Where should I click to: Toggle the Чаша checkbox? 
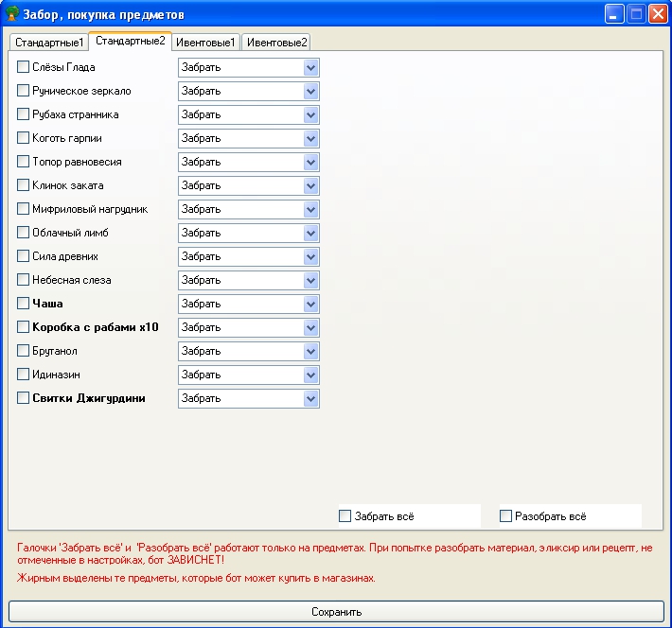pos(24,304)
